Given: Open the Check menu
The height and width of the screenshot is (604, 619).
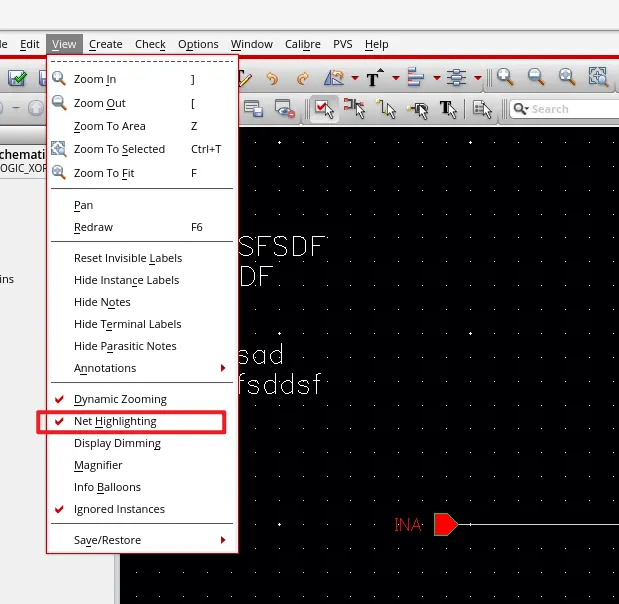Looking at the screenshot, I should coord(150,44).
